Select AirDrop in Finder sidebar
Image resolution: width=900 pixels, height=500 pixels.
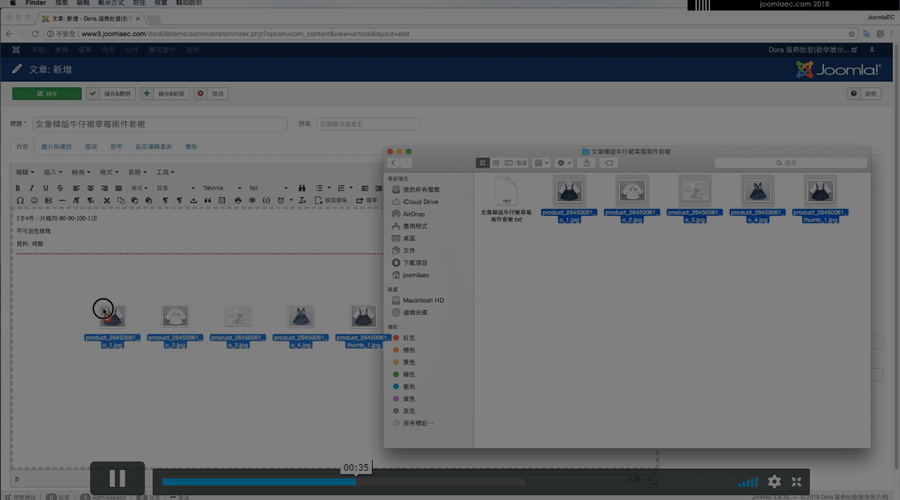click(x=415, y=214)
